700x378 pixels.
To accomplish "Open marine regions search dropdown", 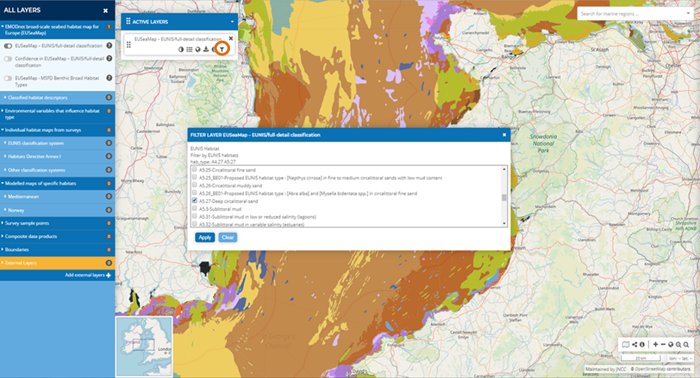I will [x=688, y=14].
